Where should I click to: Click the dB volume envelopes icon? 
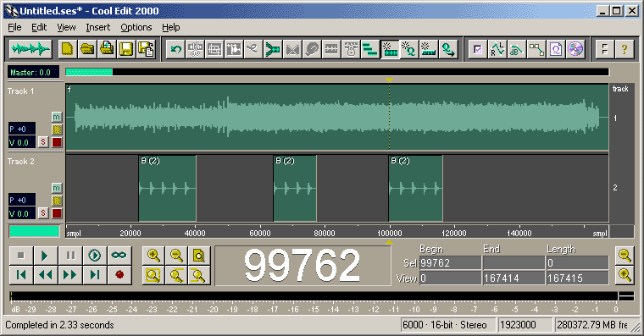(517, 49)
